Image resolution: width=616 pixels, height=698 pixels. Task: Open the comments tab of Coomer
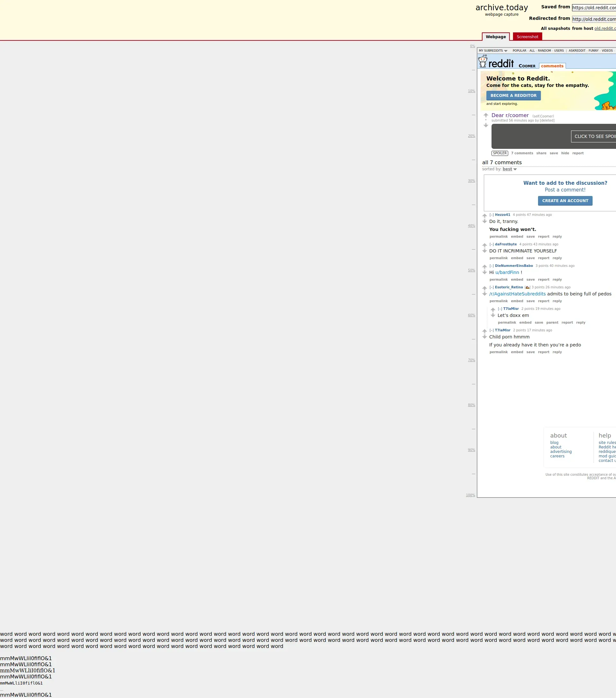[x=552, y=66]
